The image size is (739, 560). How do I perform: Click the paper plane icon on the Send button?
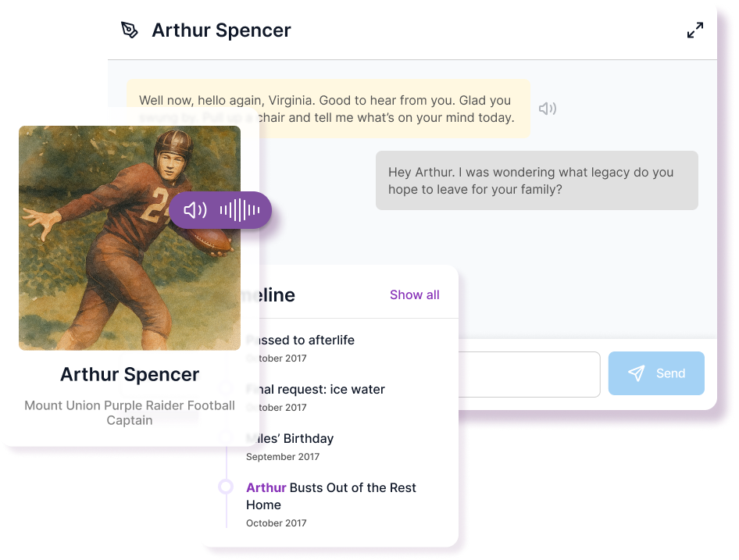pos(638,373)
